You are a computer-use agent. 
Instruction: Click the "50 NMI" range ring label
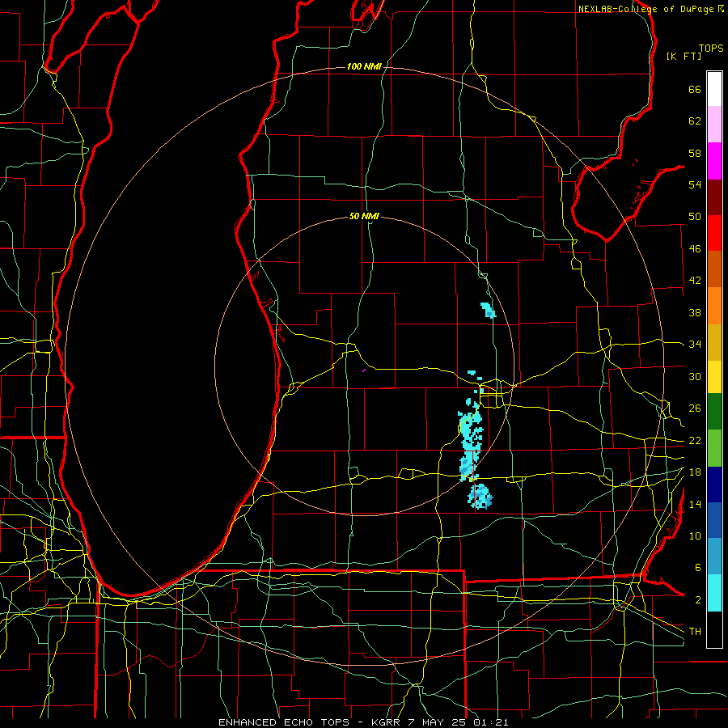365,216
